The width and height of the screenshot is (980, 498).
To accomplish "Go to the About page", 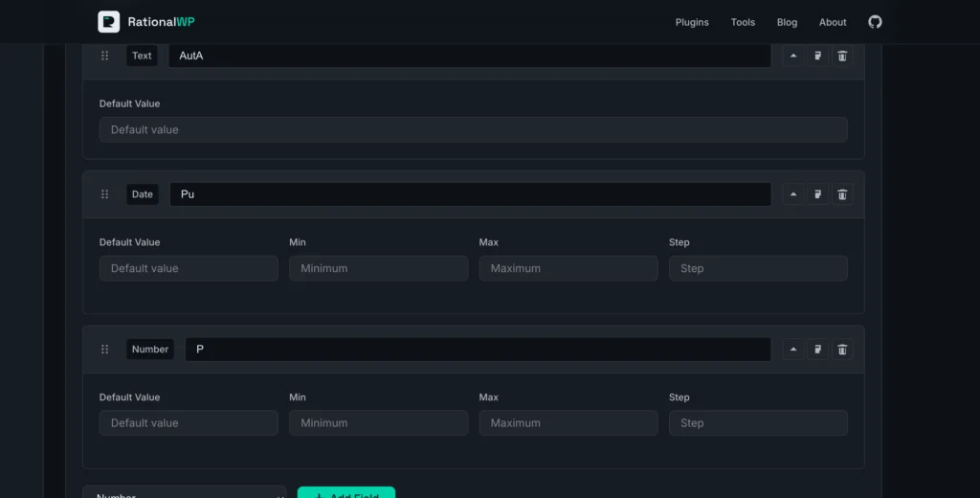I will [833, 22].
